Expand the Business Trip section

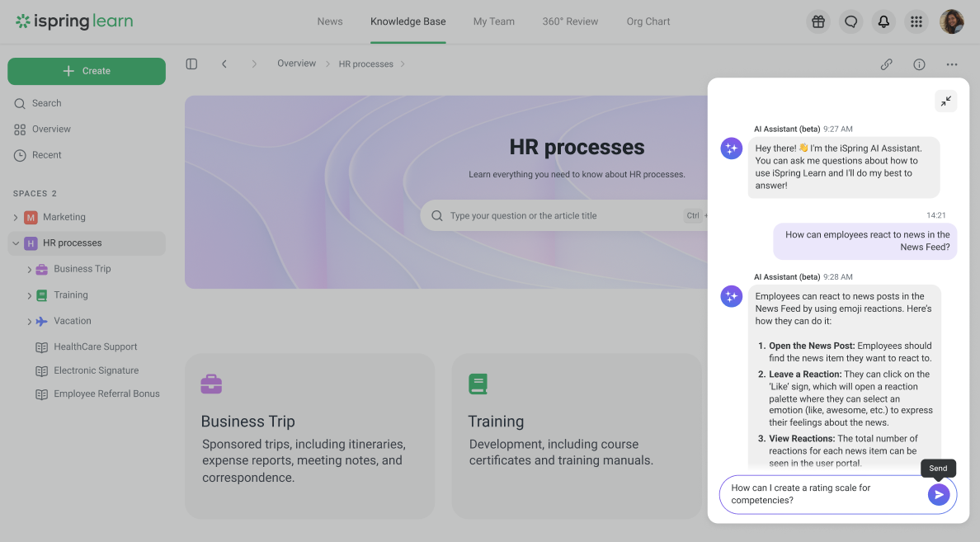coord(30,268)
